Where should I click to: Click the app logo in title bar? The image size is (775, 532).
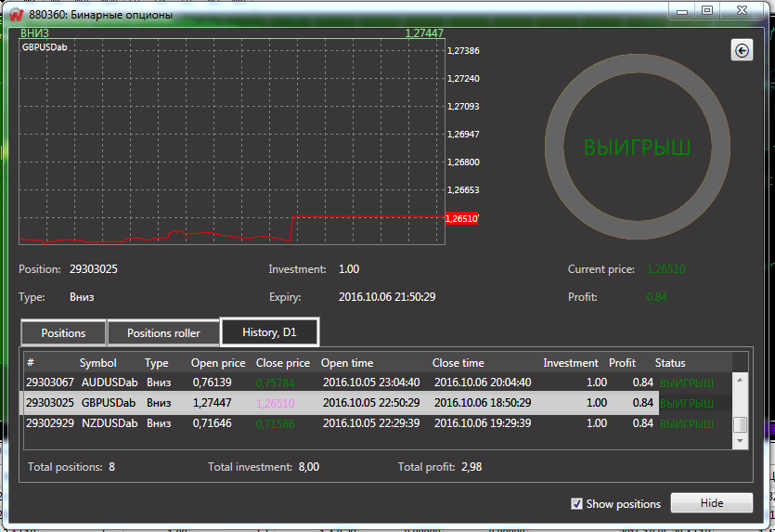15,13
